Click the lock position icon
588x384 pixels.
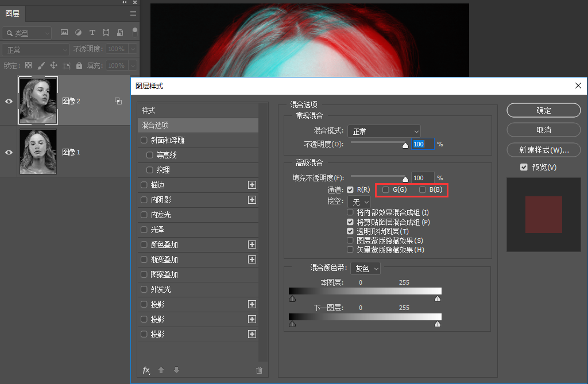(x=54, y=65)
